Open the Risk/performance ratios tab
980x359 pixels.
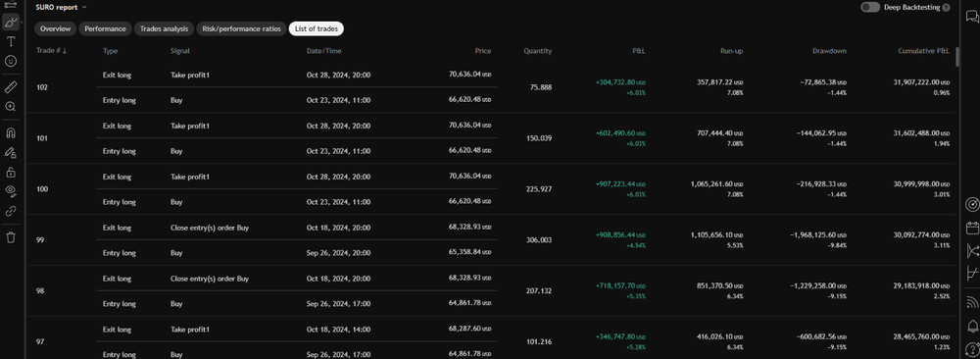coord(241,28)
